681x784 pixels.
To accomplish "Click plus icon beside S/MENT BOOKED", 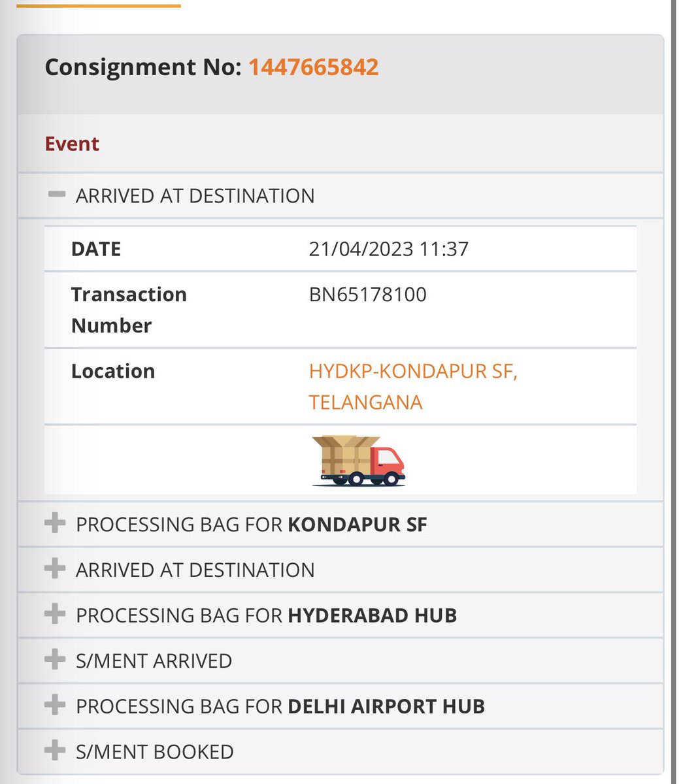I will 55,750.
